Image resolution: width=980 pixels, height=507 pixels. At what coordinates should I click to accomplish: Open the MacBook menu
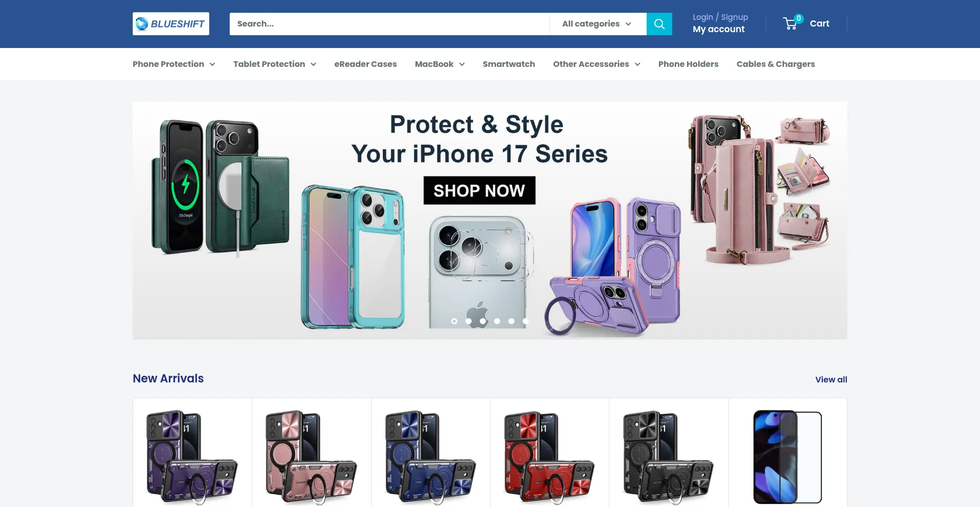point(439,64)
